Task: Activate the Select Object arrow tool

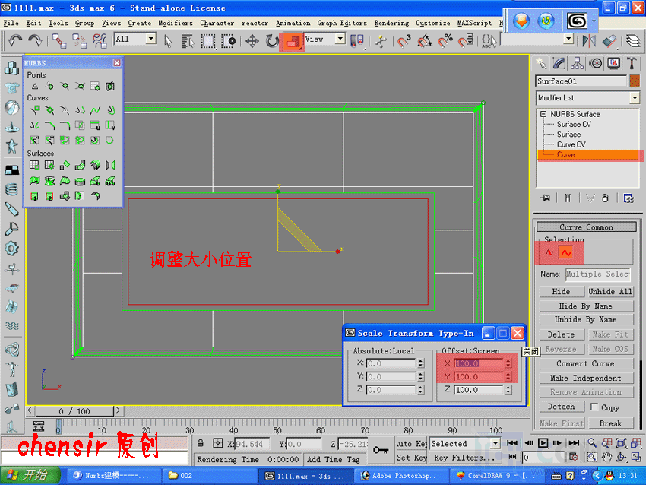Action: pyautogui.click(x=168, y=41)
